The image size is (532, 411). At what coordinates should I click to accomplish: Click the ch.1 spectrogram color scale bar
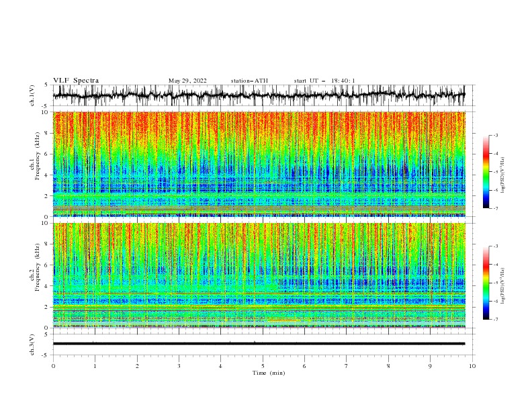pos(486,172)
